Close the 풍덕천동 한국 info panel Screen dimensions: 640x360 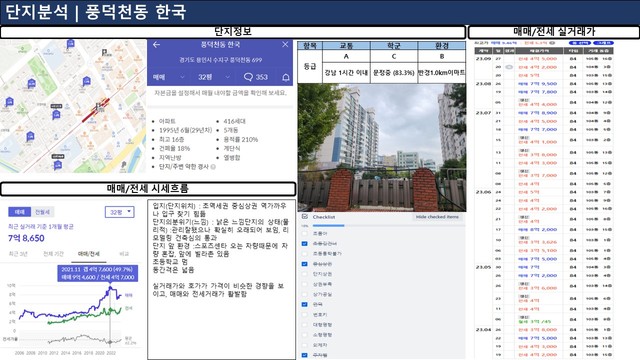(285, 44)
